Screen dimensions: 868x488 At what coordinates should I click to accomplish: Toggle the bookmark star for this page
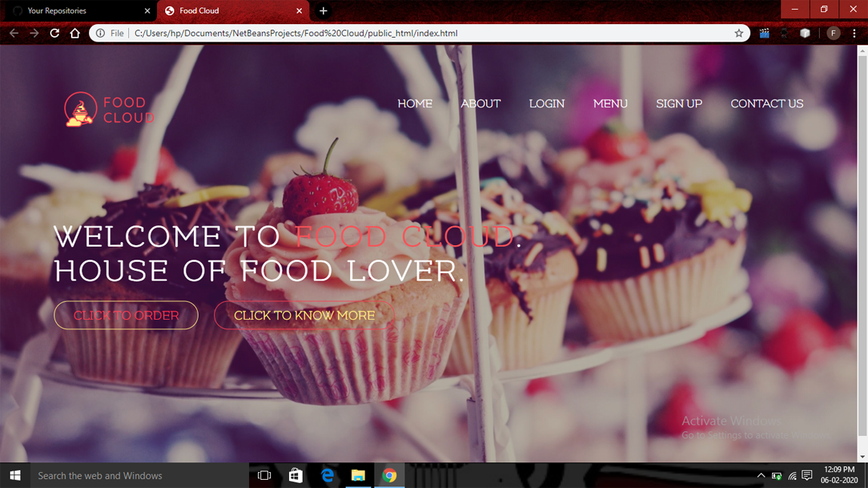[x=739, y=32]
